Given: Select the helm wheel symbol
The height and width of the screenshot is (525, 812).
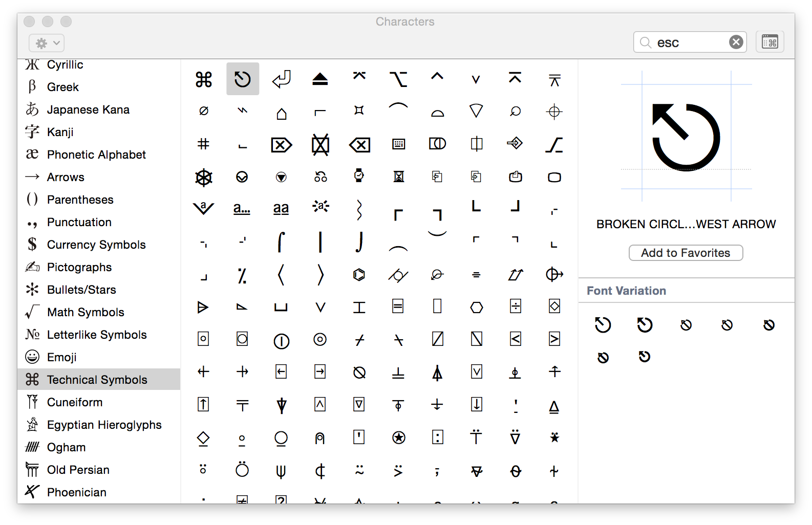Looking at the screenshot, I should pyautogui.click(x=204, y=178).
